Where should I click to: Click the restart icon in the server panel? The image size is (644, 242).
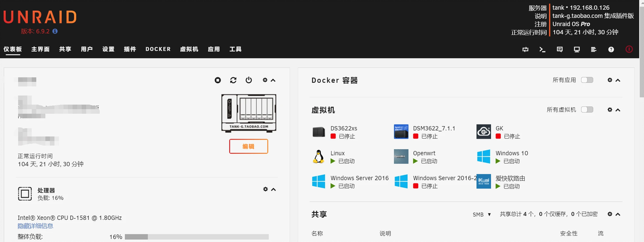coord(233,80)
